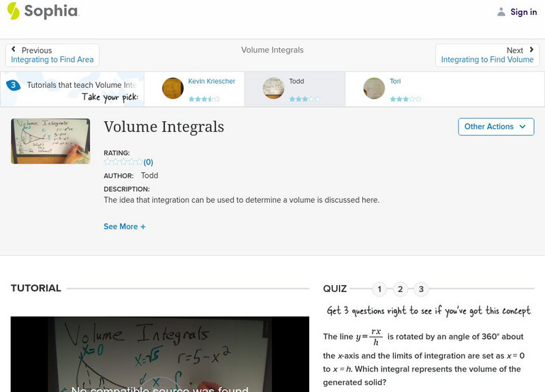The height and width of the screenshot is (392, 545).
Task: Open the Volume Integrals video thumbnail
Action: point(50,141)
